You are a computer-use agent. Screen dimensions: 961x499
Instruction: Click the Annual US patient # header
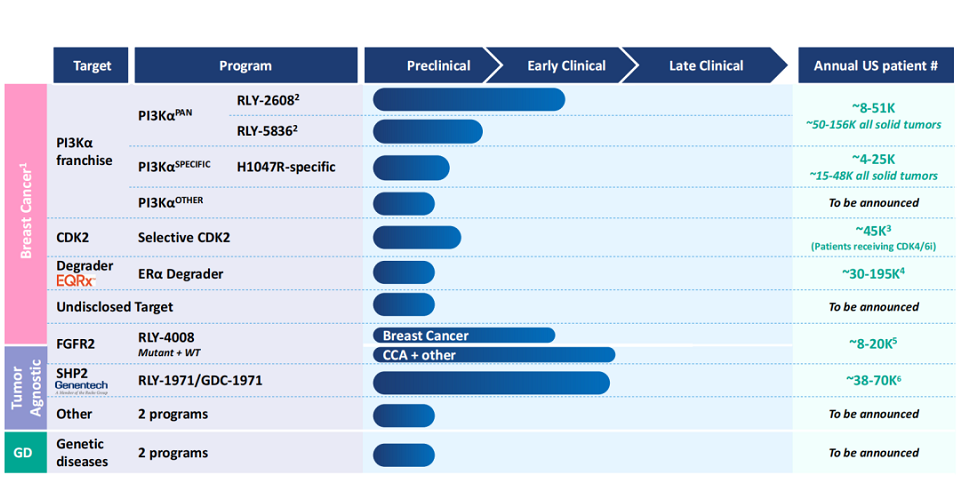click(x=876, y=65)
